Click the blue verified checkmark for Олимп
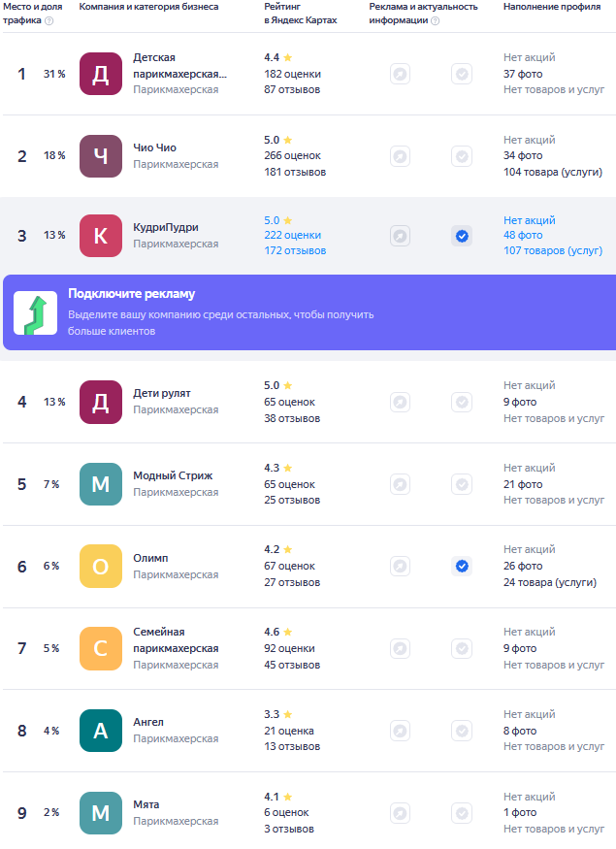 (462, 566)
